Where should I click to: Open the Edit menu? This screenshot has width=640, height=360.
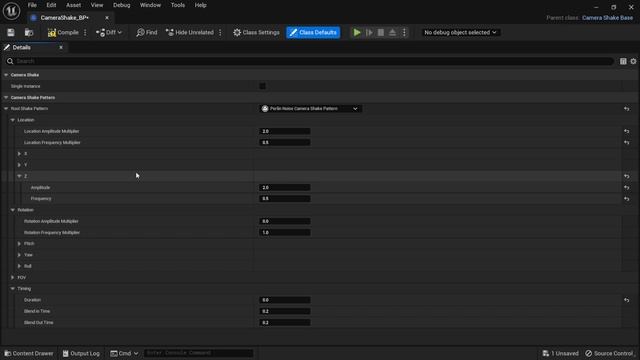point(51,5)
